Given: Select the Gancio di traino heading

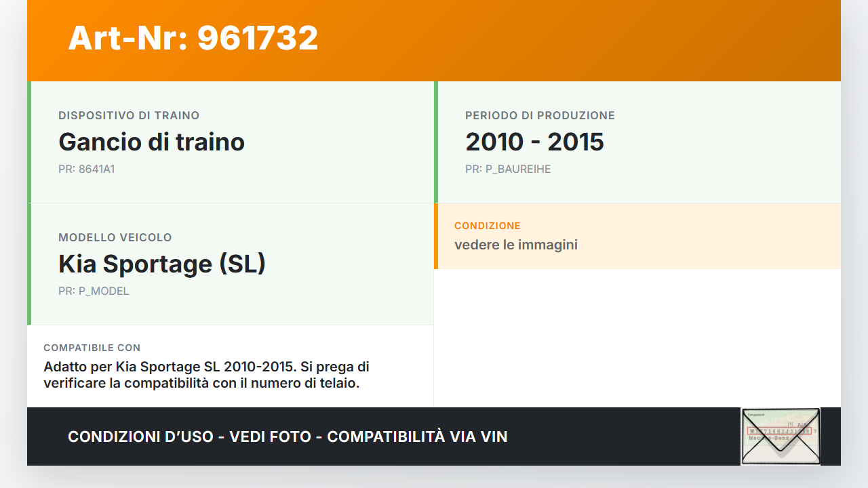Looking at the screenshot, I should pos(151,142).
